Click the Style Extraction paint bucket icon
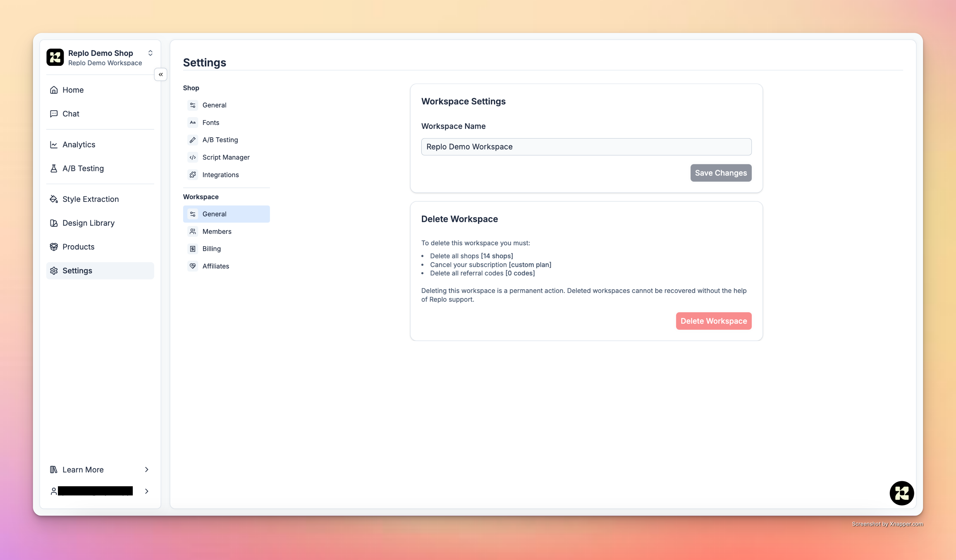 (x=54, y=199)
